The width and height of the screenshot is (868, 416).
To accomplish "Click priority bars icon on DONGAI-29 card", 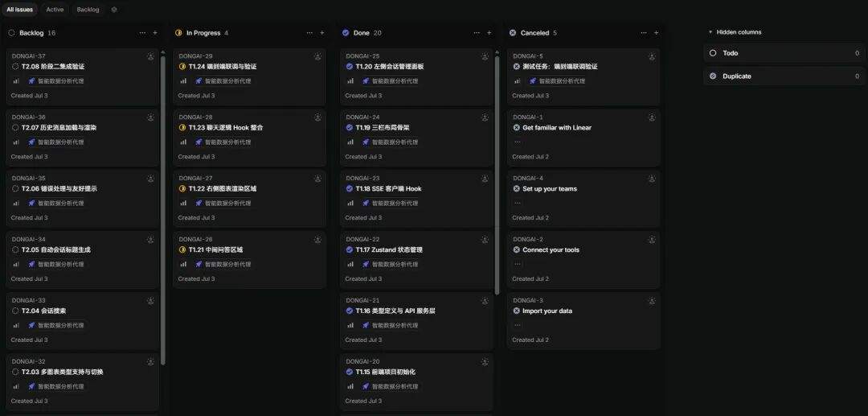I will pyautogui.click(x=183, y=81).
